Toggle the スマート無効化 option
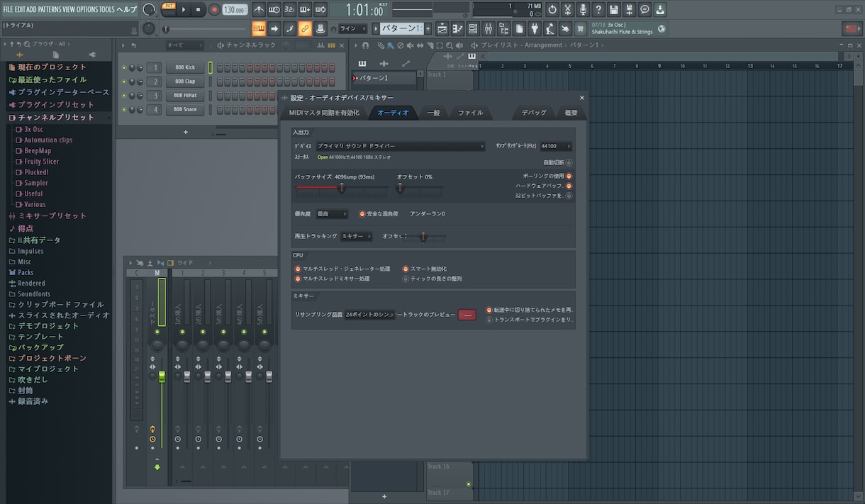 click(406, 269)
